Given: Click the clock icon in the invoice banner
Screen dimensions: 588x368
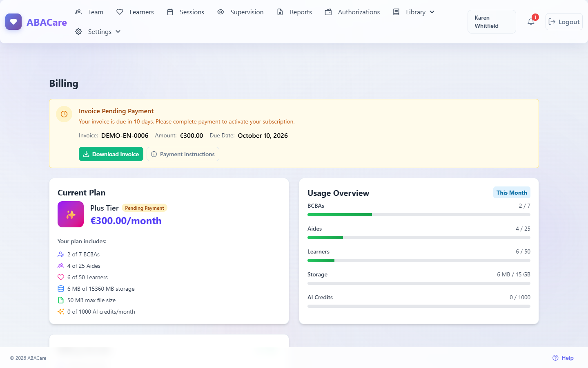Looking at the screenshot, I should [x=64, y=114].
